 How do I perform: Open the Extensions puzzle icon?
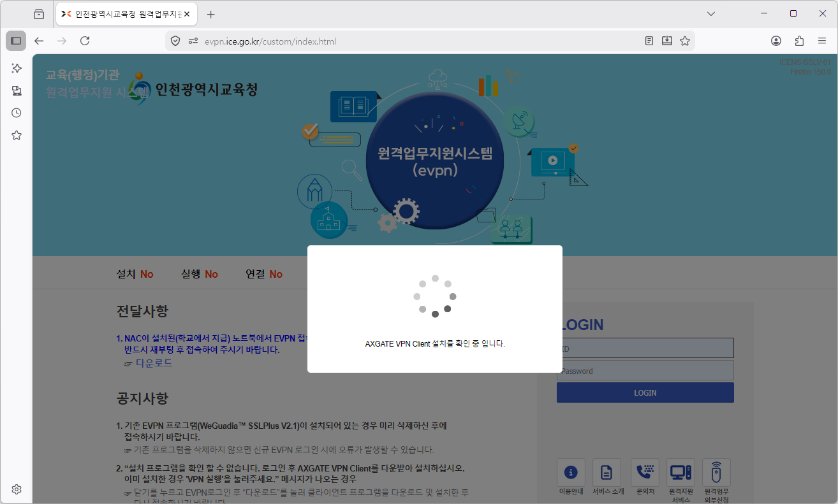799,41
